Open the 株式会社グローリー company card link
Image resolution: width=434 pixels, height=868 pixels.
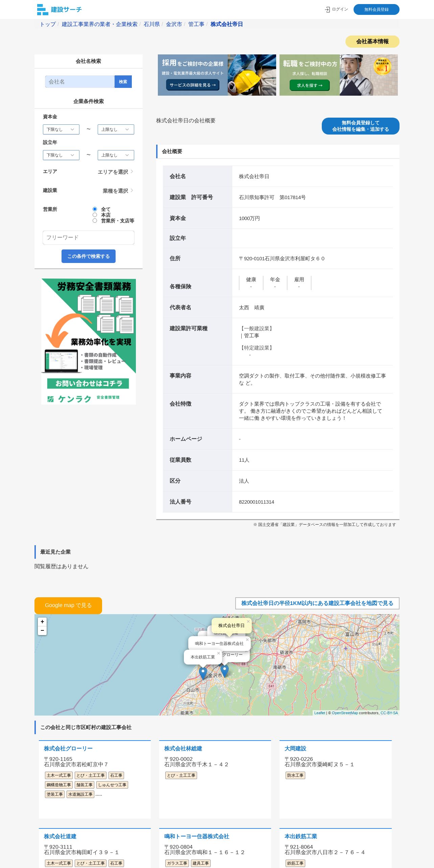click(x=68, y=749)
